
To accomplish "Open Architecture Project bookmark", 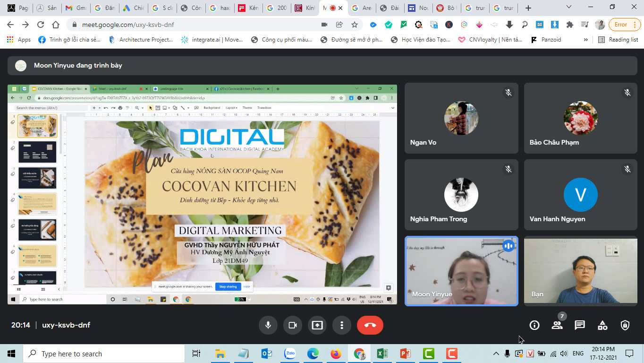I will [x=141, y=40].
